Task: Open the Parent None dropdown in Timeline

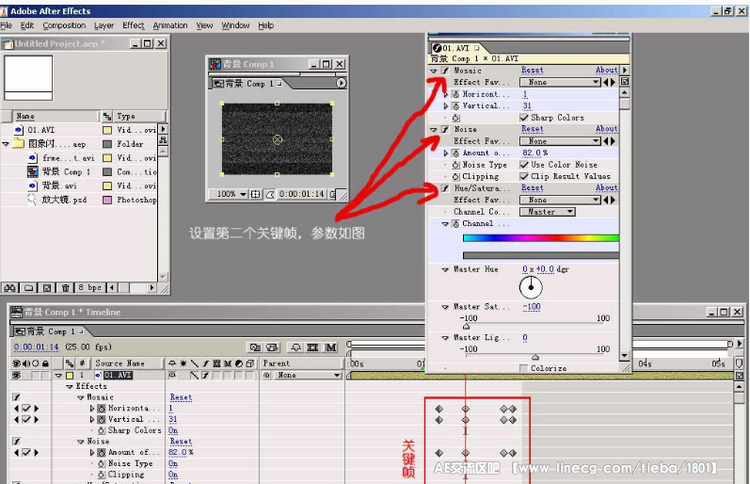Action: [306, 375]
